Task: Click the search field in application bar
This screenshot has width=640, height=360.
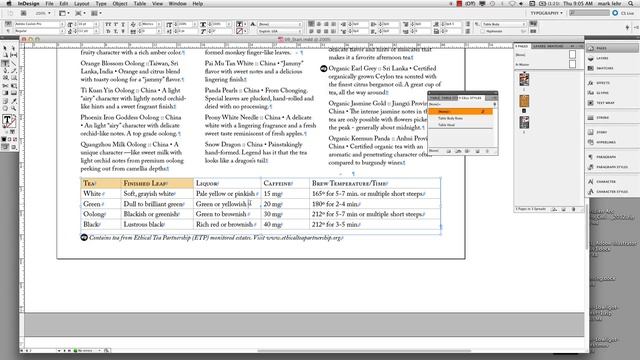Action: point(589,13)
